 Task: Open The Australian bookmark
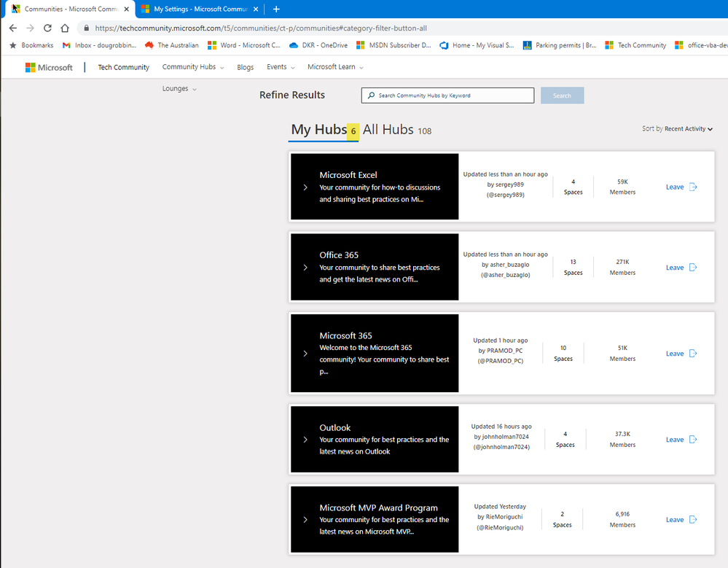pyautogui.click(x=172, y=45)
